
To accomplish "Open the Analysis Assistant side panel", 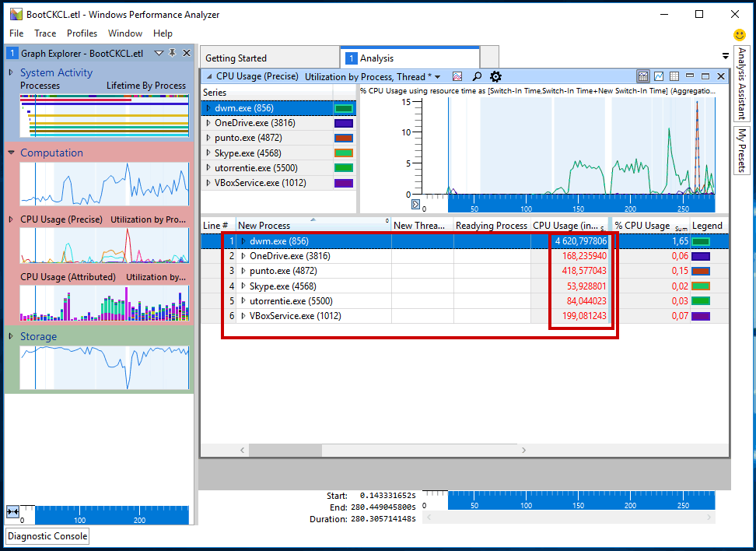I will (741, 84).
